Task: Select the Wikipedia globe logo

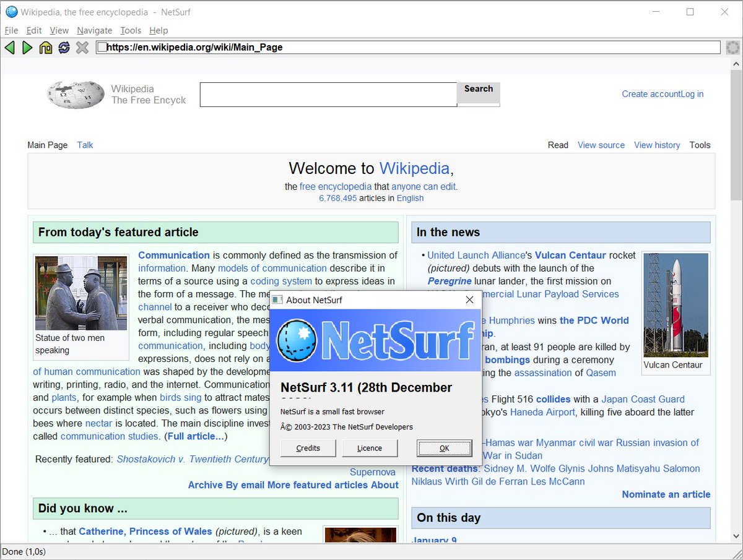Action: pyautogui.click(x=75, y=94)
